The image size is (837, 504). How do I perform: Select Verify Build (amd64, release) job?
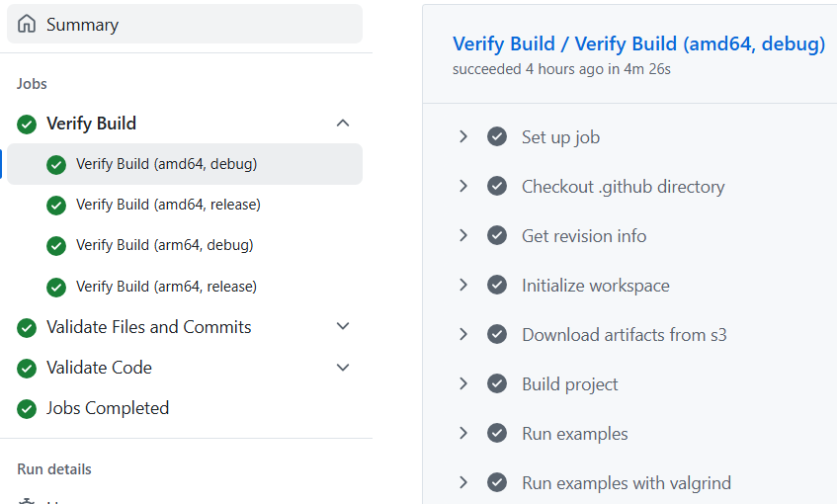(168, 205)
